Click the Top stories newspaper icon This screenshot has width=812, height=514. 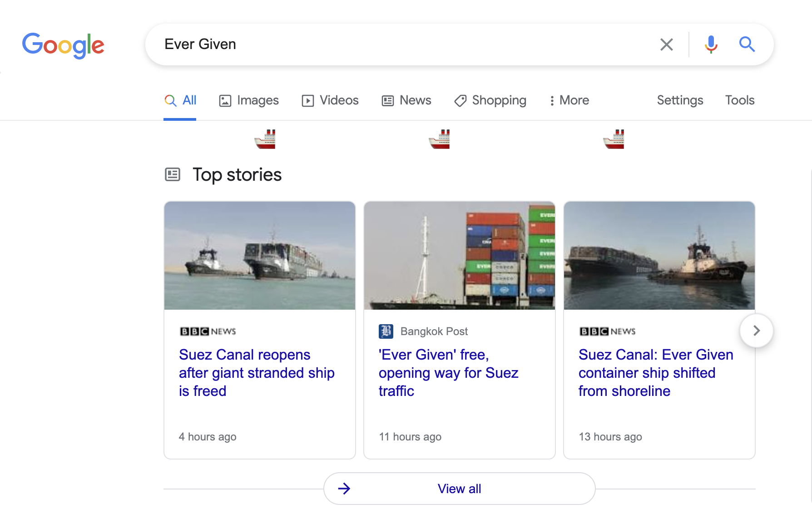coord(173,174)
